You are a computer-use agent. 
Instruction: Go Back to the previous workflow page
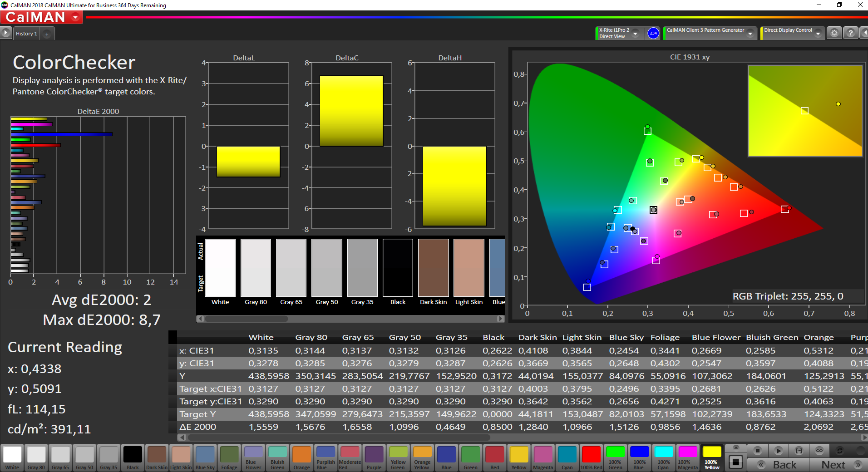(x=778, y=465)
